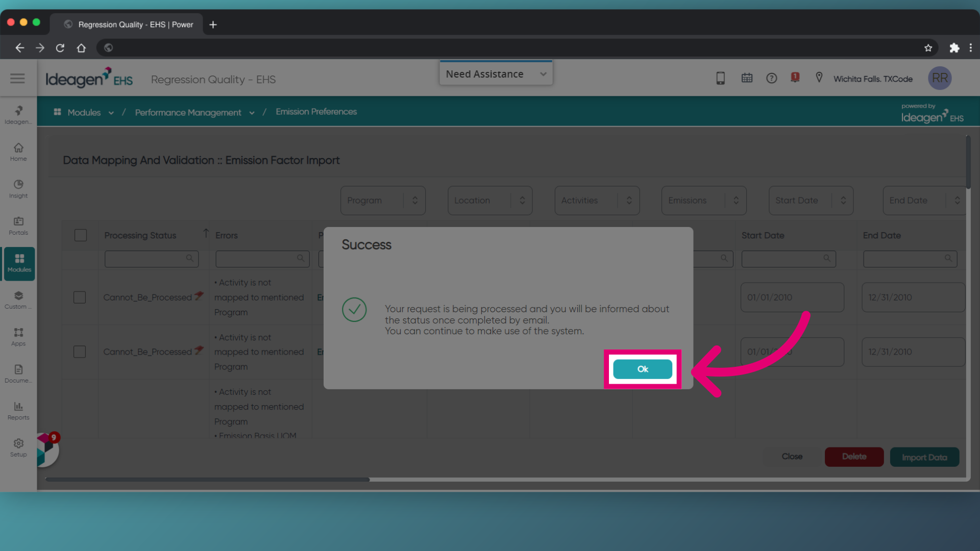Open the Activities filter dropdown
The width and height of the screenshot is (980, 551).
coord(597,201)
